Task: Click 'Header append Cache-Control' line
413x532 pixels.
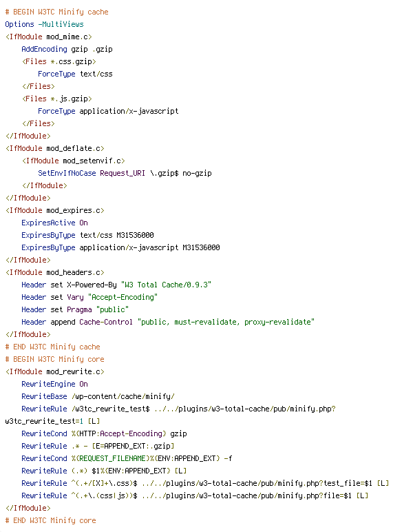Action: tap(168, 322)
